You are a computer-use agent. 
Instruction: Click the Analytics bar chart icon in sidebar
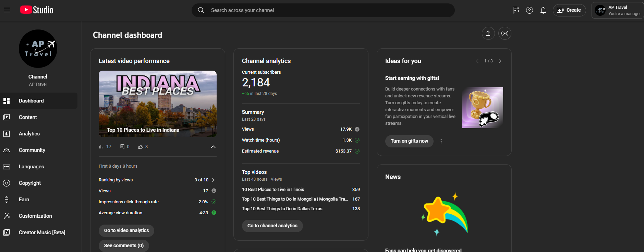coord(7,134)
